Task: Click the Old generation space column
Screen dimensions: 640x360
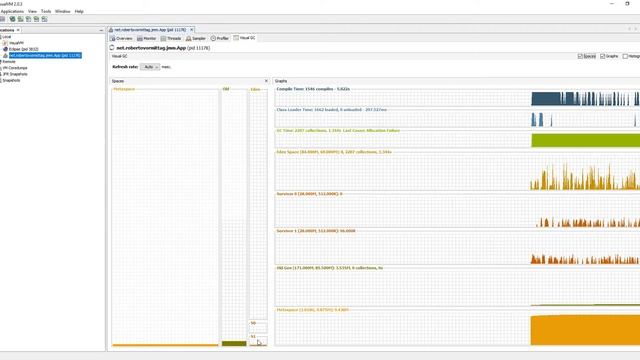Action: (234, 218)
